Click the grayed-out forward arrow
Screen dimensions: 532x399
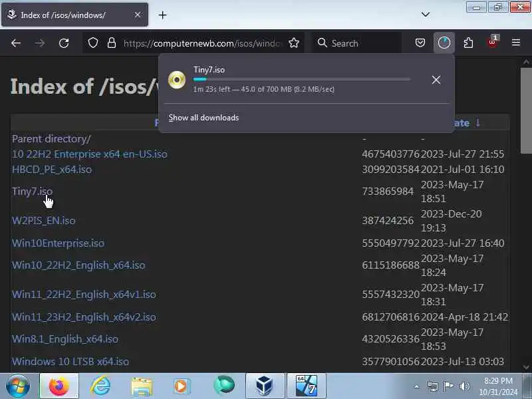coord(40,43)
